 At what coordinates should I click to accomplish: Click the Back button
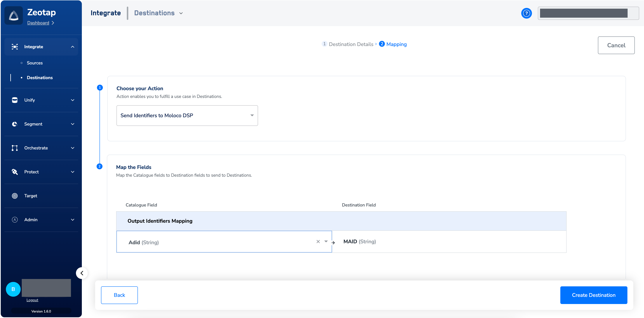click(119, 295)
